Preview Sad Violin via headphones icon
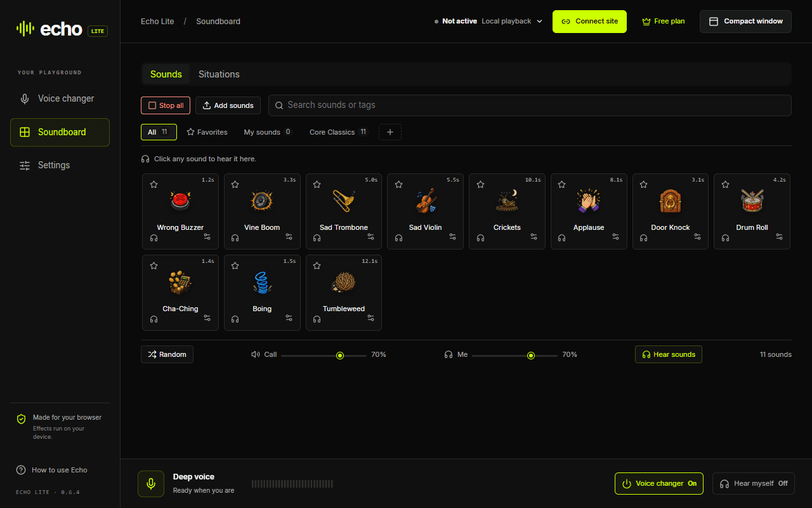The height and width of the screenshot is (508, 812). tap(398, 237)
